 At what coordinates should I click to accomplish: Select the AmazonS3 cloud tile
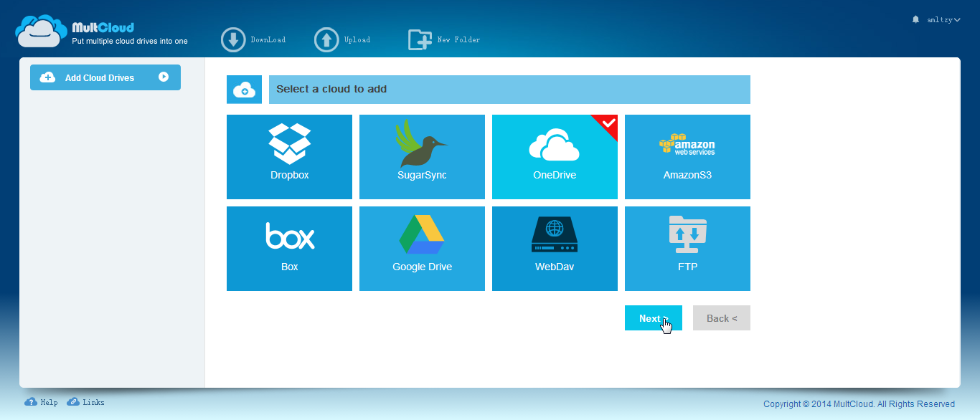(x=687, y=156)
